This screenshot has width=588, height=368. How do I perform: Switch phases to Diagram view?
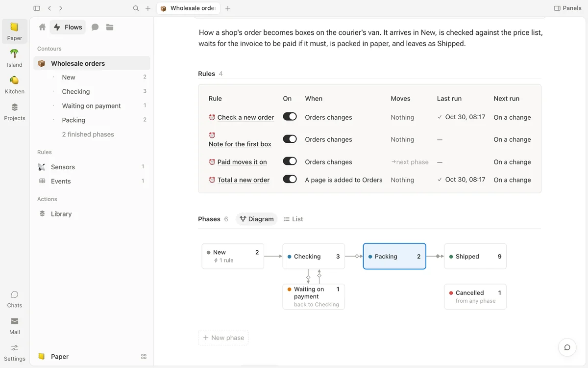(257, 219)
